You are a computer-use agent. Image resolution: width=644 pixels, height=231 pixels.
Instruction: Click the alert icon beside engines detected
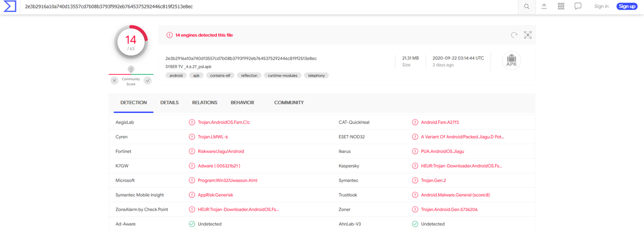pos(170,35)
